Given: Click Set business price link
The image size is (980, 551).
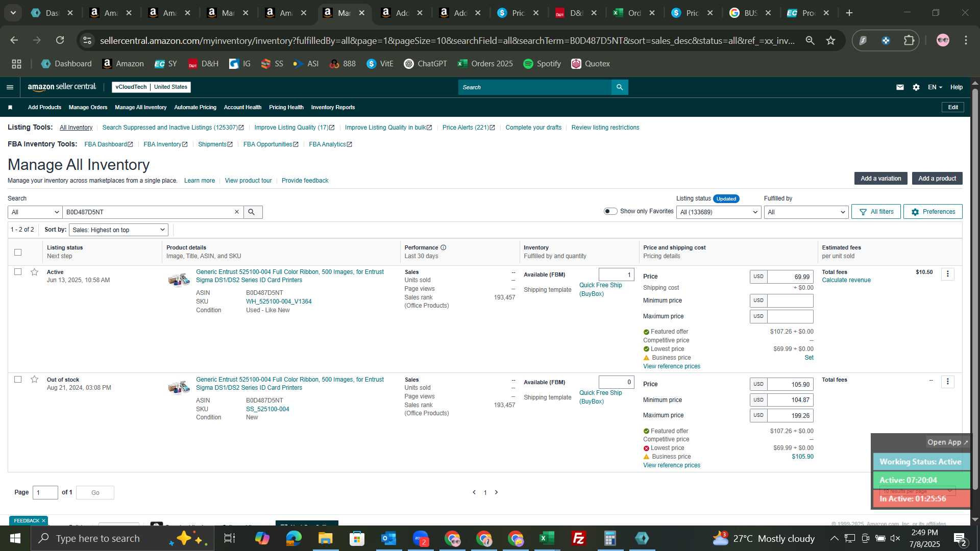Looking at the screenshot, I should pyautogui.click(x=809, y=358).
